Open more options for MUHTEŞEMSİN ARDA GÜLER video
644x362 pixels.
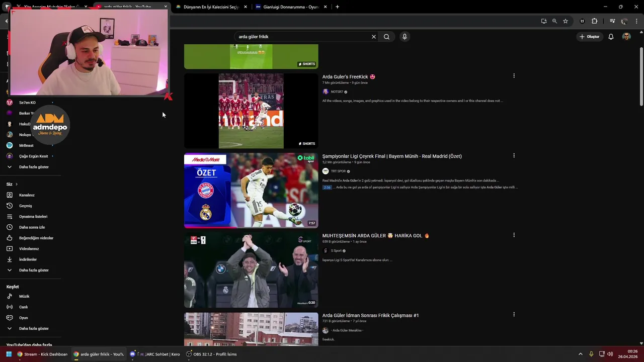[x=514, y=235]
